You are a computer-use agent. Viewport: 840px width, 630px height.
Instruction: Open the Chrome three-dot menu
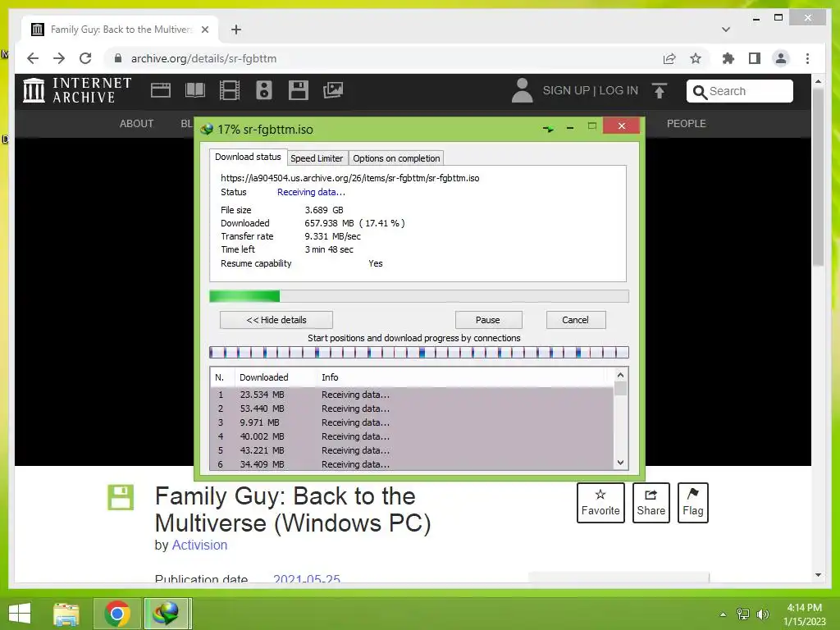[x=807, y=58]
